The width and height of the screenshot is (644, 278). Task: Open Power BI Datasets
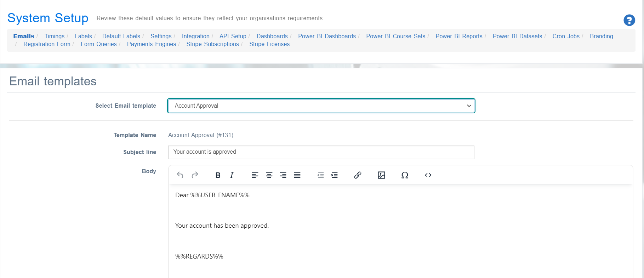[x=517, y=36]
